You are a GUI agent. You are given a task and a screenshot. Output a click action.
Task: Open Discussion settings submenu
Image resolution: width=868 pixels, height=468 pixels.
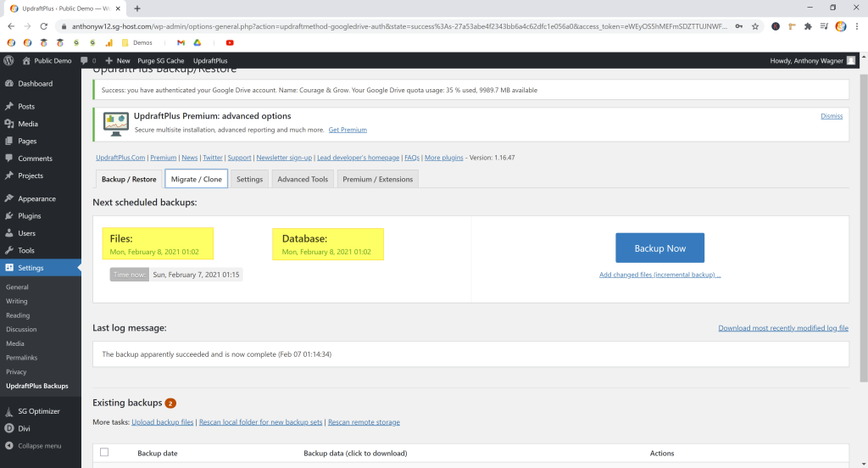coord(21,329)
